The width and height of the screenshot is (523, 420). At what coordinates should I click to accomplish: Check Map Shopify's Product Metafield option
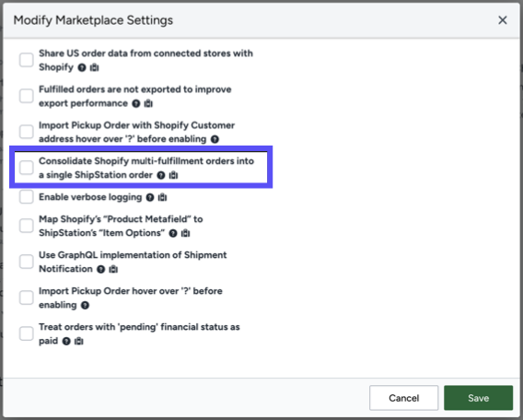point(27,226)
